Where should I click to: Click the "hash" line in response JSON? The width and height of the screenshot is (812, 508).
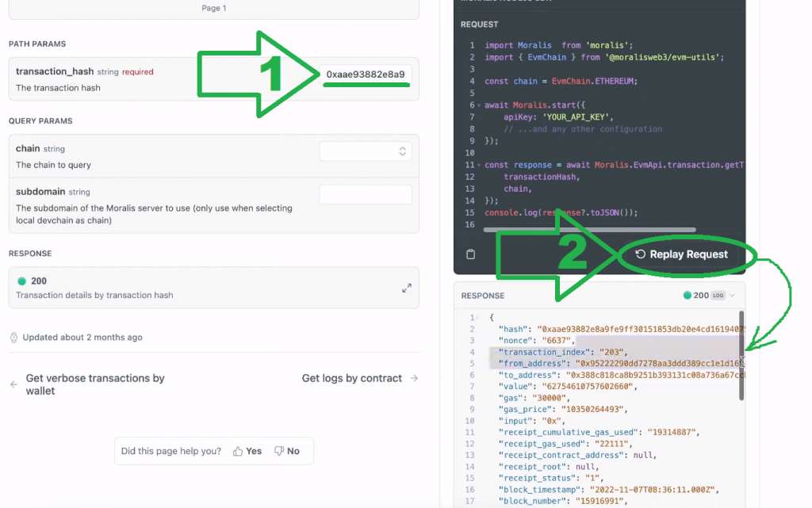point(622,329)
